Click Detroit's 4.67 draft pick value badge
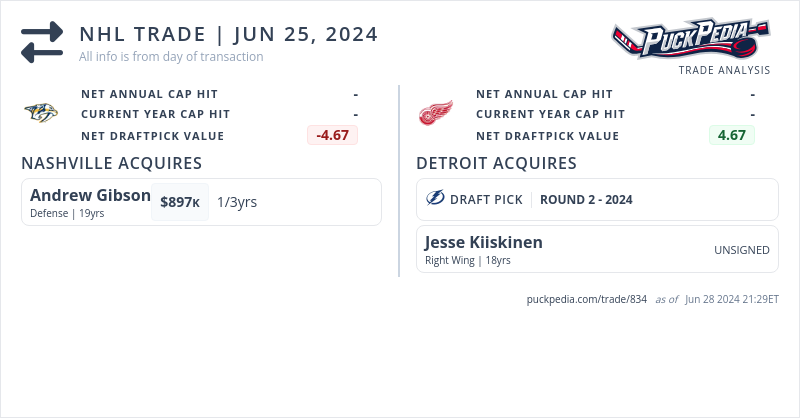Viewport: 800px width, 418px height. (731, 135)
